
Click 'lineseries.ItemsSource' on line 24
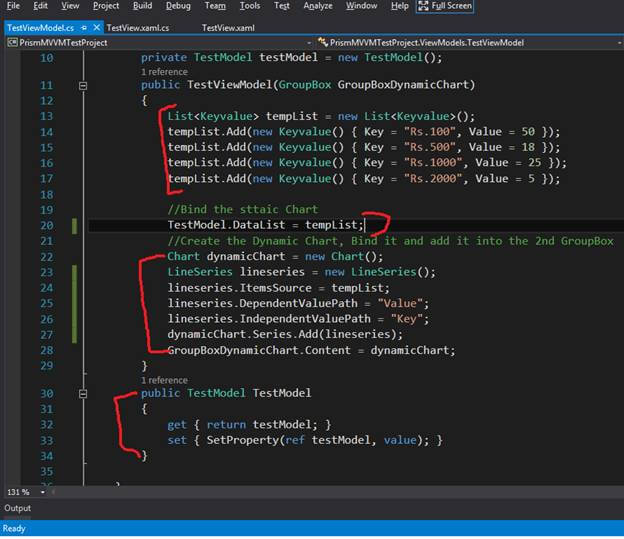[x=240, y=288]
